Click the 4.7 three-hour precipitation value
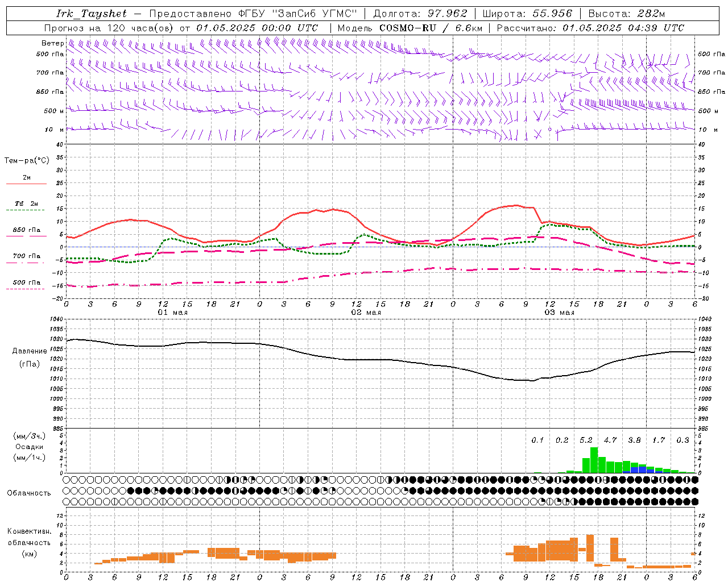Viewport: 728px width, 582px height. pyautogui.click(x=610, y=440)
